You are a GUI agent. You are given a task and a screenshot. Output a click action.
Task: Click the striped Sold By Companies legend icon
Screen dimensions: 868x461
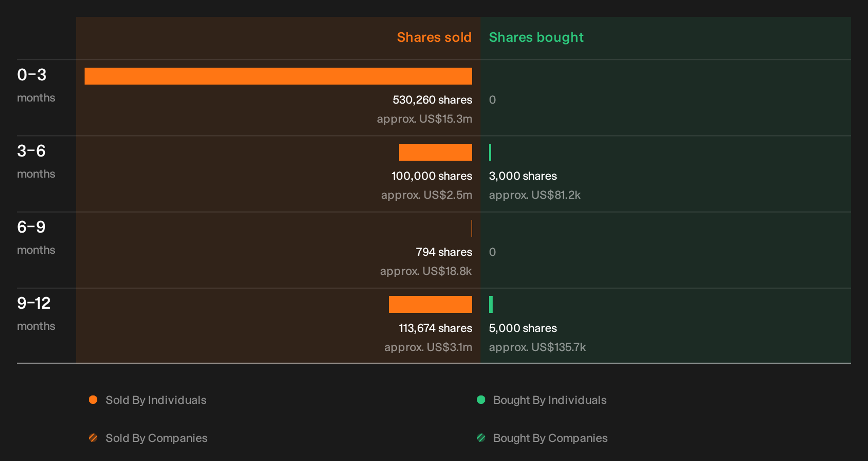pos(93,438)
